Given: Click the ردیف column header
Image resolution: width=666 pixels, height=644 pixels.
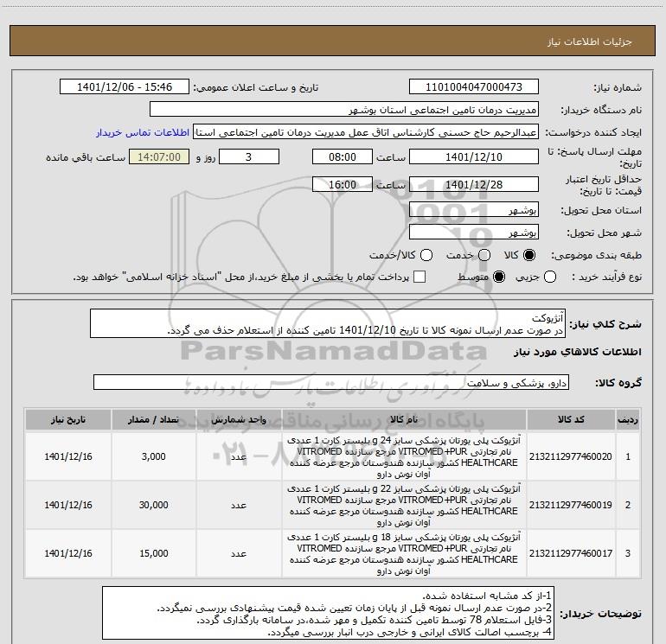Looking at the screenshot, I should pyautogui.click(x=628, y=419).
